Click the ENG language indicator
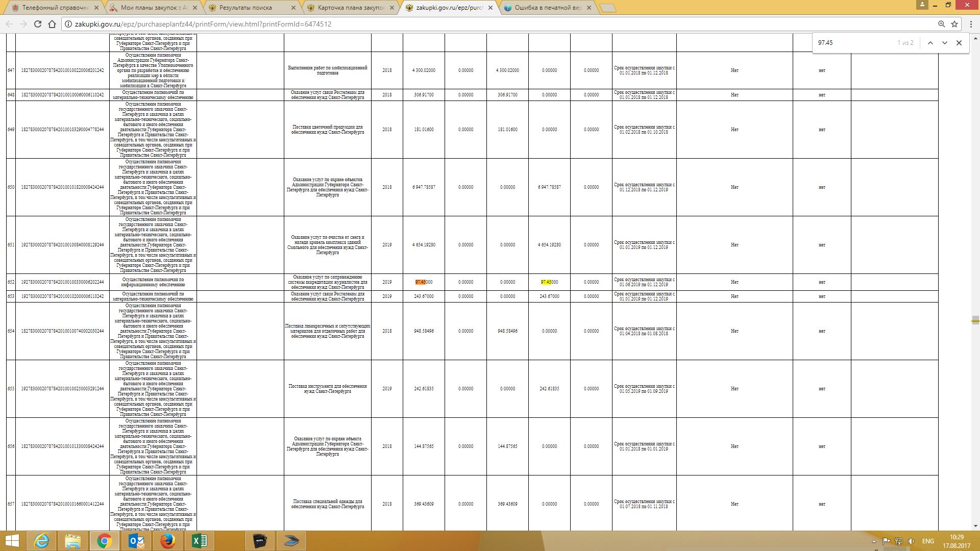Viewport: 980px width, 551px height. point(928,541)
